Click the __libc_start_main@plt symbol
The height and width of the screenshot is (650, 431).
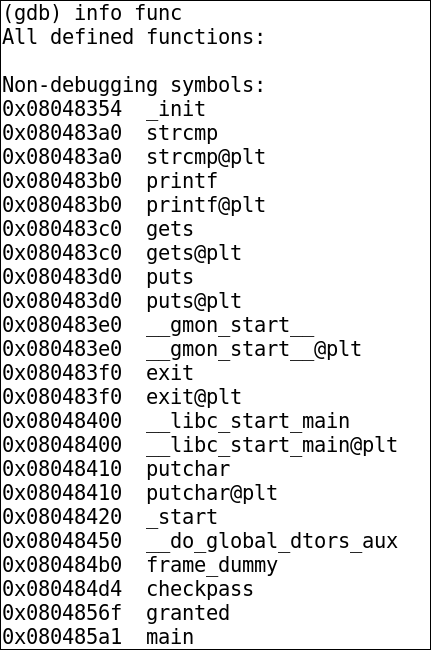coord(272,445)
